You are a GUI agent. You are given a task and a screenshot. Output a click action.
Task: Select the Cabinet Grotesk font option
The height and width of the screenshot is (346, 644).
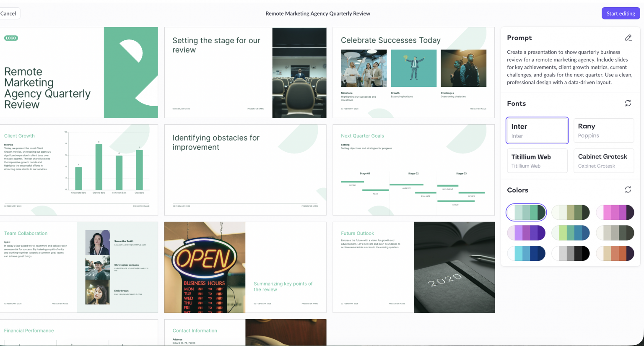pyautogui.click(x=603, y=161)
